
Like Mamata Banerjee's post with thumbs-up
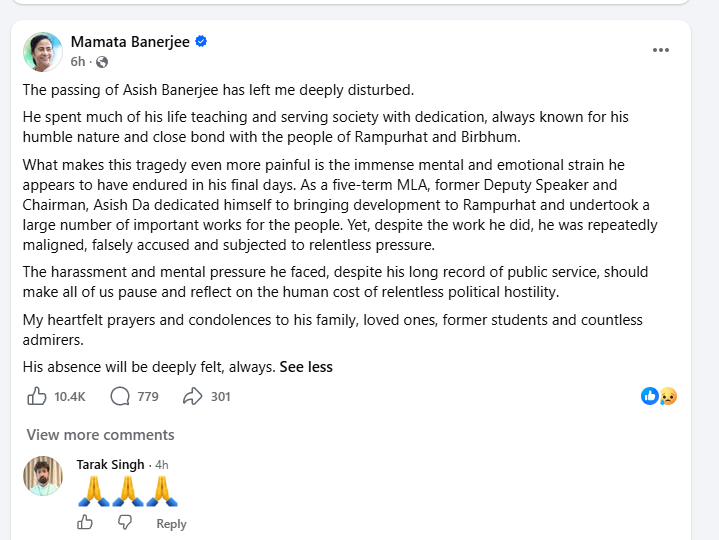[37, 396]
